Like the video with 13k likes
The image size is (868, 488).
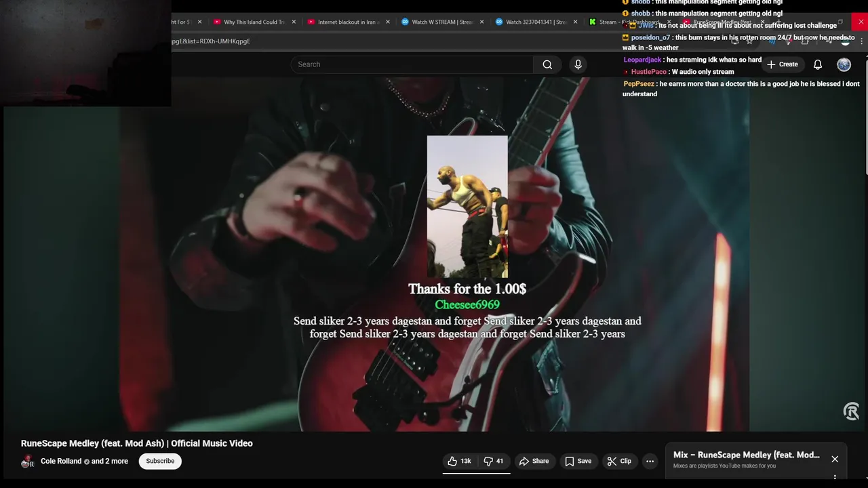click(459, 461)
